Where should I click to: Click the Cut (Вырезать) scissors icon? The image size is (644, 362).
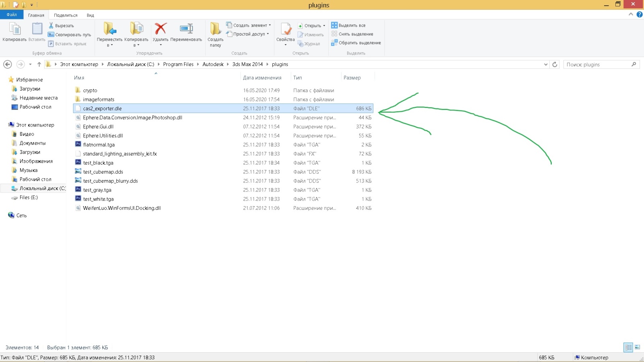click(x=51, y=25)
